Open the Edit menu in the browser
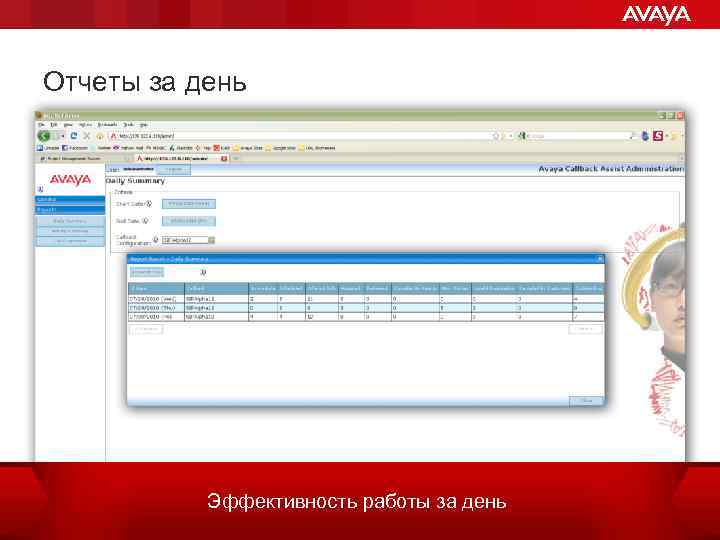 (54, 124)
